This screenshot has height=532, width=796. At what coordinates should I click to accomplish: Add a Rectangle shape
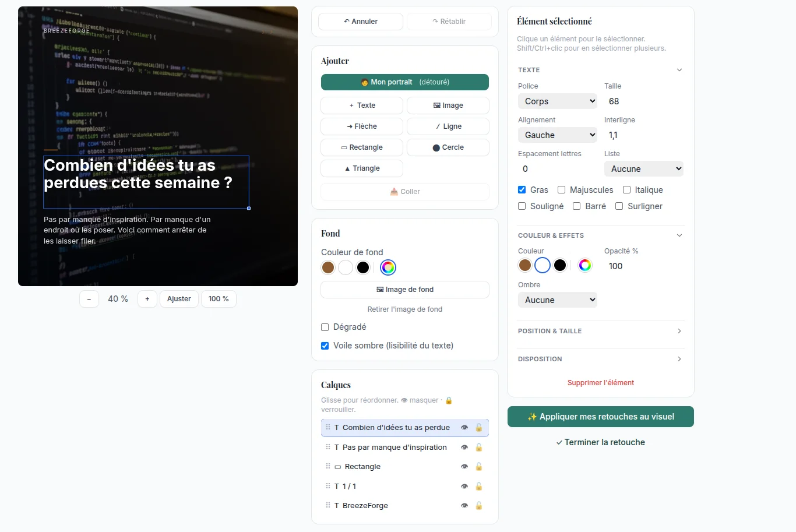coord(362,147)
